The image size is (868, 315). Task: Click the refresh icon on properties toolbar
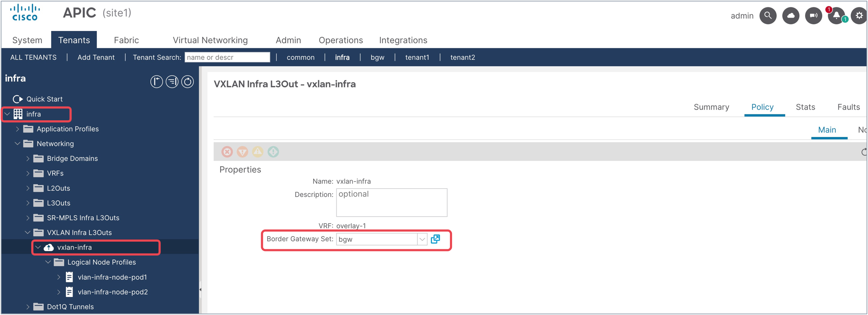click(x=864, y=152)
